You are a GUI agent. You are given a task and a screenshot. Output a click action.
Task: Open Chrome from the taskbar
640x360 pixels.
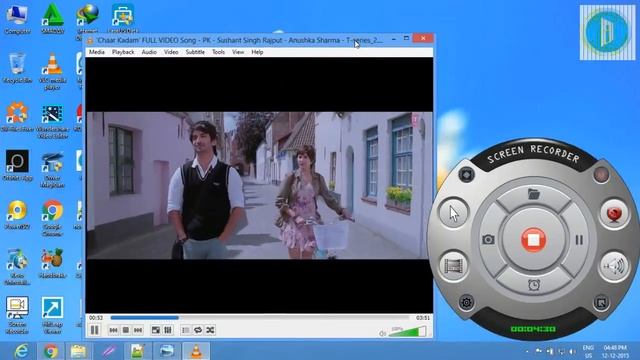pos(51,351)
